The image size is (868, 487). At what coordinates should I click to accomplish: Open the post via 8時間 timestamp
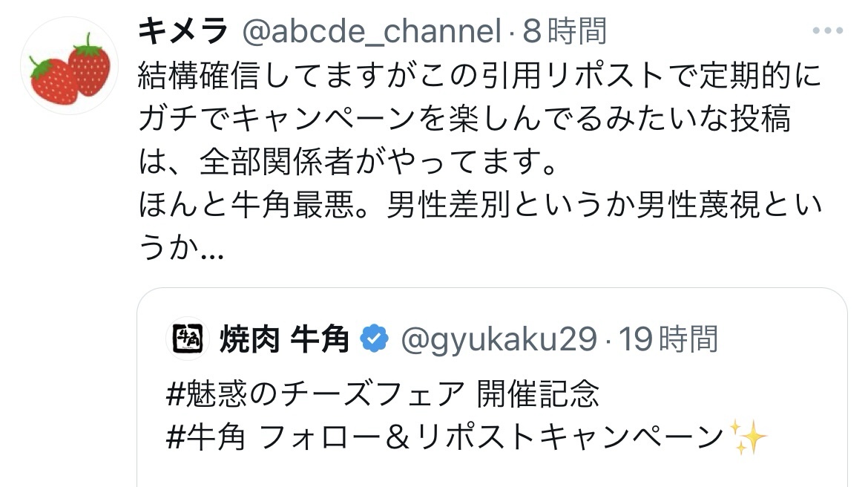point(565,31)
